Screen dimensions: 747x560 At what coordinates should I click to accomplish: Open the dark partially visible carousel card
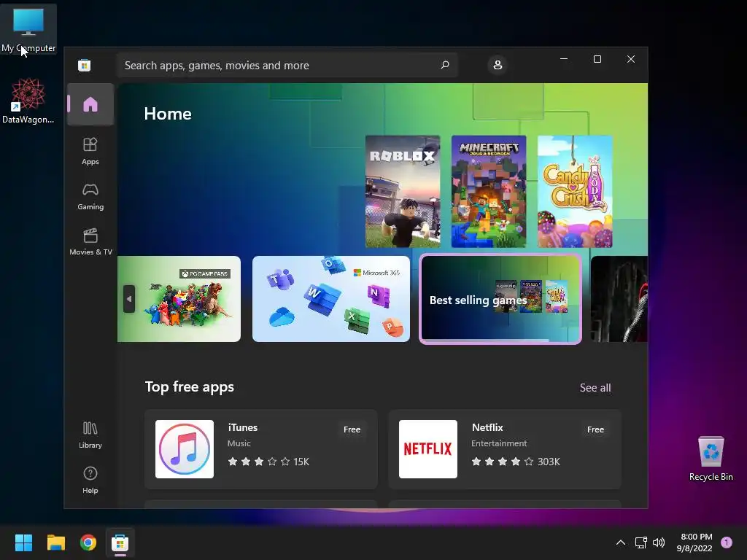pyautogui.click(x=619, y=299)
